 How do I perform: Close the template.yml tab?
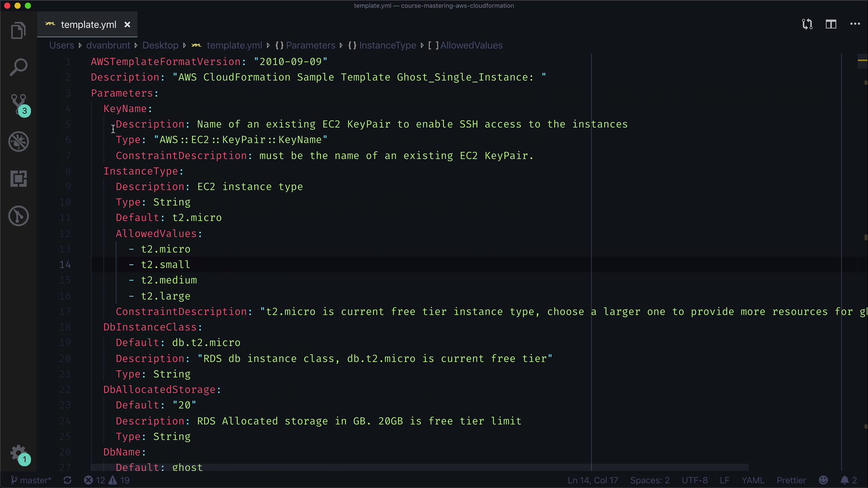pos(127,25)
